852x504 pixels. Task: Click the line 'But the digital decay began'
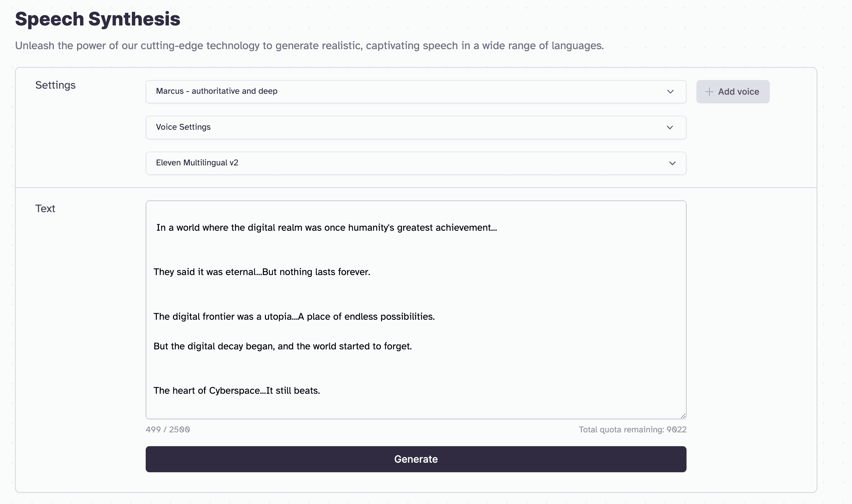pos(283,346)
